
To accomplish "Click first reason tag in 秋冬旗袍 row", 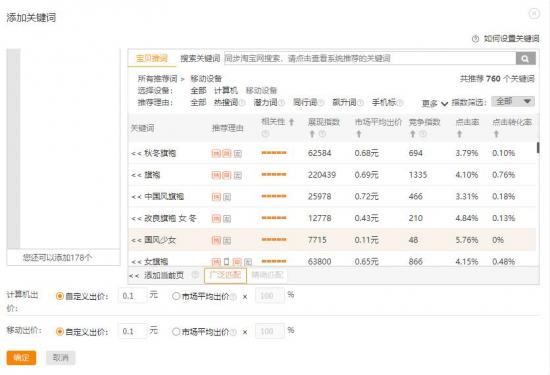I will pyautogui.click(x=216, y=153).
